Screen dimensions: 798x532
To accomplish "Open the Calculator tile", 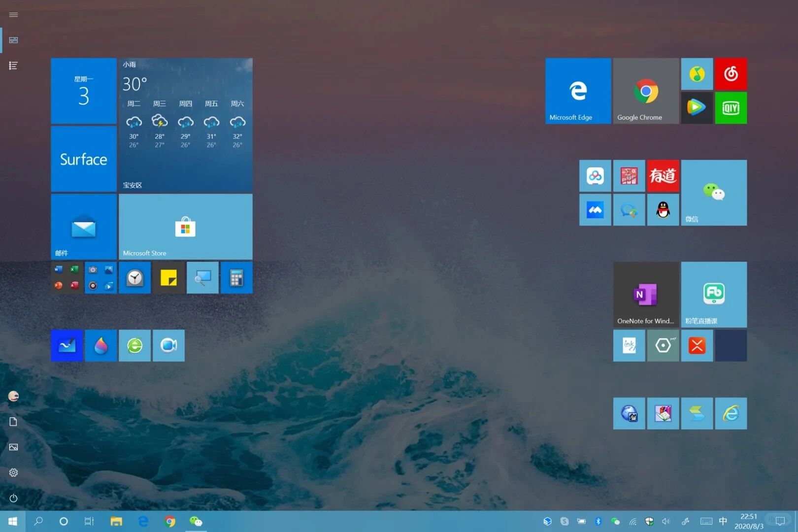I will point(236,277).
